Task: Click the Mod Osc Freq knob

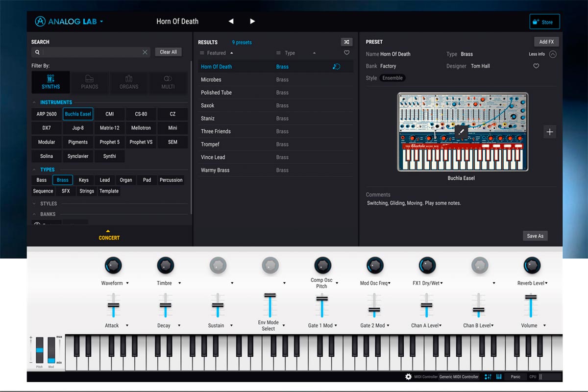Action: (x=374, y=266)
